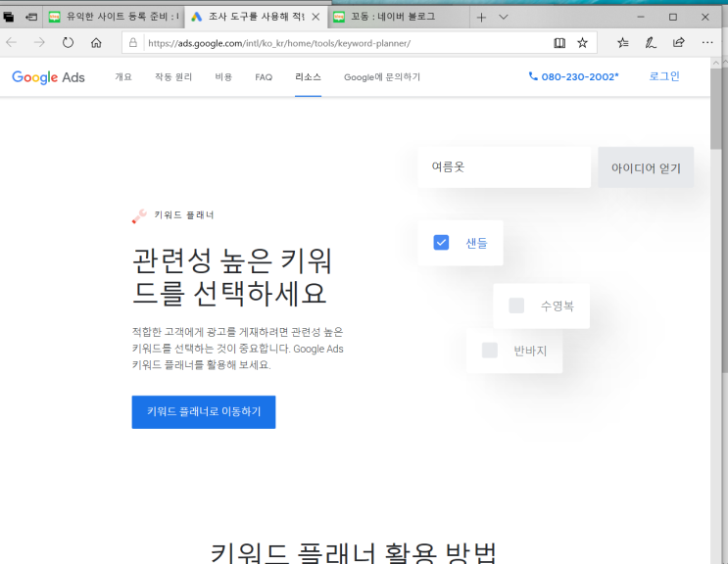Viewport: 728px width, 564px height.
Task: Open a new tab with plus icon
Action: pos(481,18)
